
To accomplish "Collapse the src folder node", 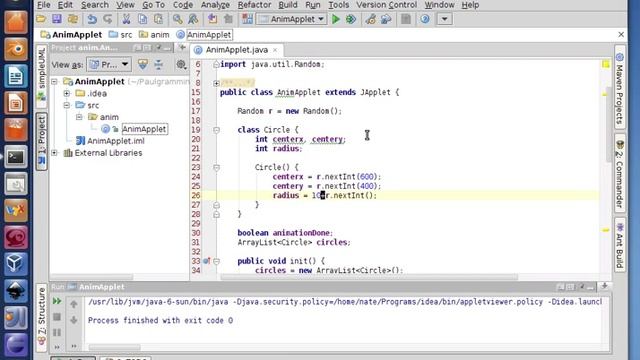I will tap(67, 105).
